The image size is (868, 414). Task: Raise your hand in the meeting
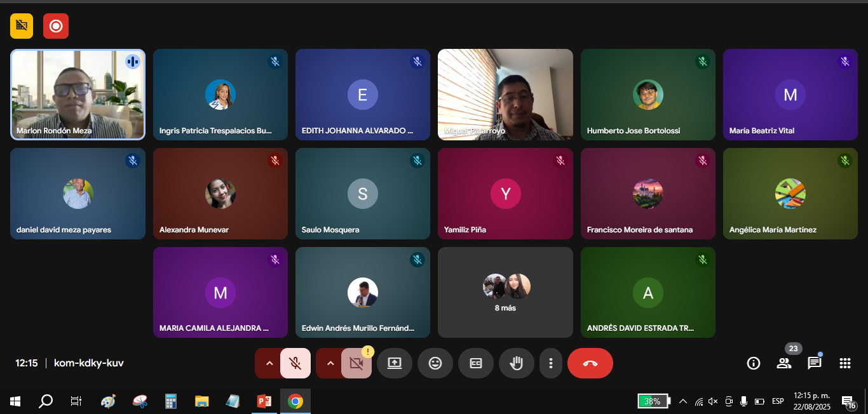pos(517,363)
